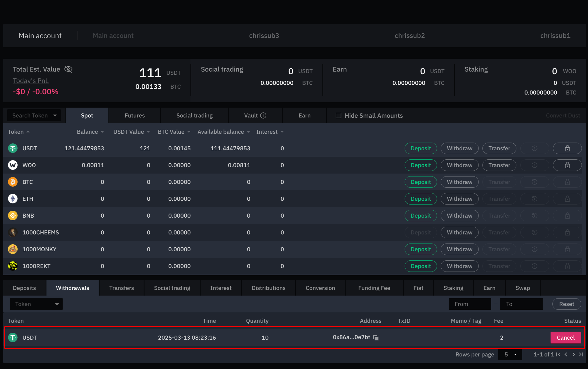Open the Token filter dropdown in history
The width and height of the screenshot is (588, 369).
tap(36, 304)
